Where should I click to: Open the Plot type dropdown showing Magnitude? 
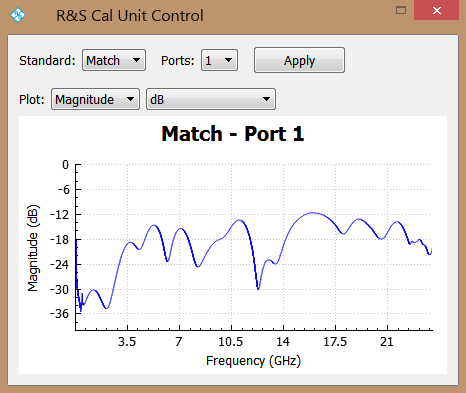click(x=95, y=99)
